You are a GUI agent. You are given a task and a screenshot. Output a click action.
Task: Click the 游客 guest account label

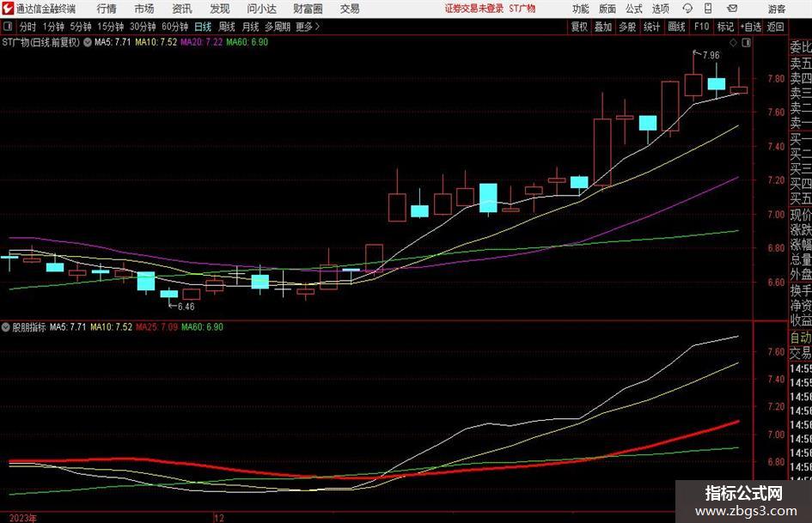click(x=777, y=9)
